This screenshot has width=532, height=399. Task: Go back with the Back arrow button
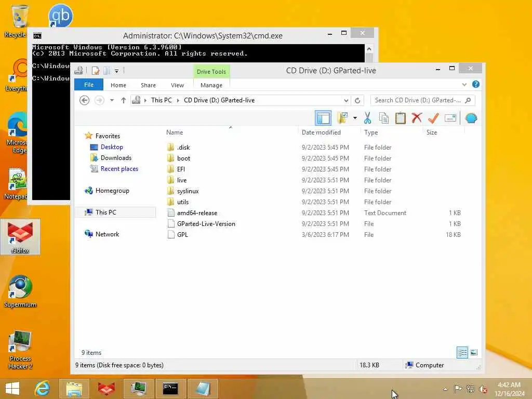click(x=85, y=100)
